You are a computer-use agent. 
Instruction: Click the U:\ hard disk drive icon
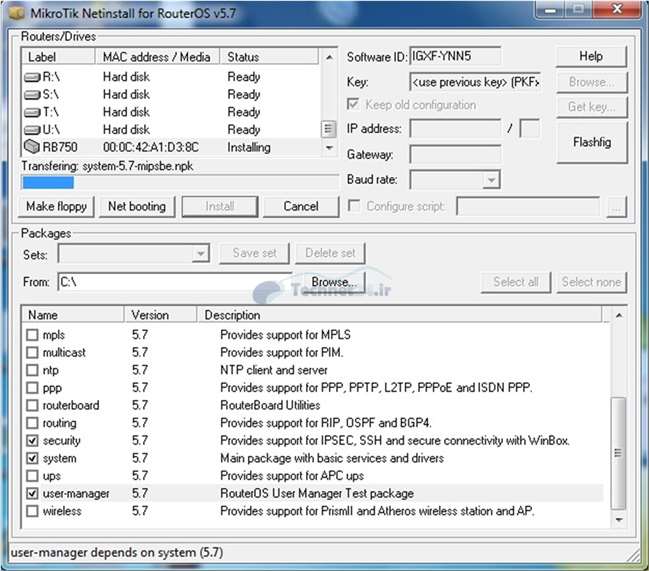pos(32,130)
